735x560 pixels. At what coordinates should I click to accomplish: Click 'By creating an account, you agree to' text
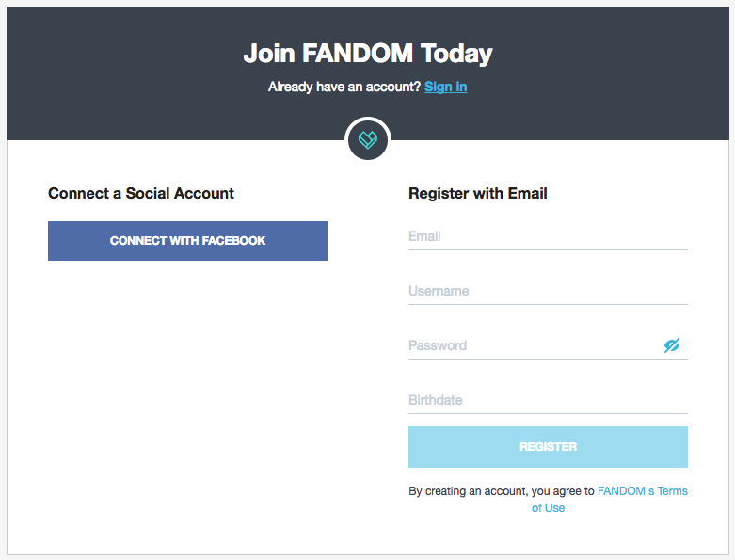[x=501, y=491]
